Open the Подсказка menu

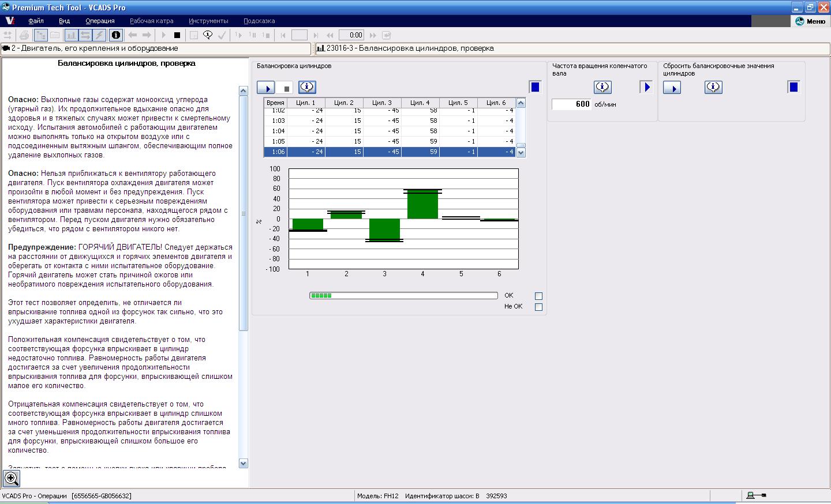[x=259, y=21]
